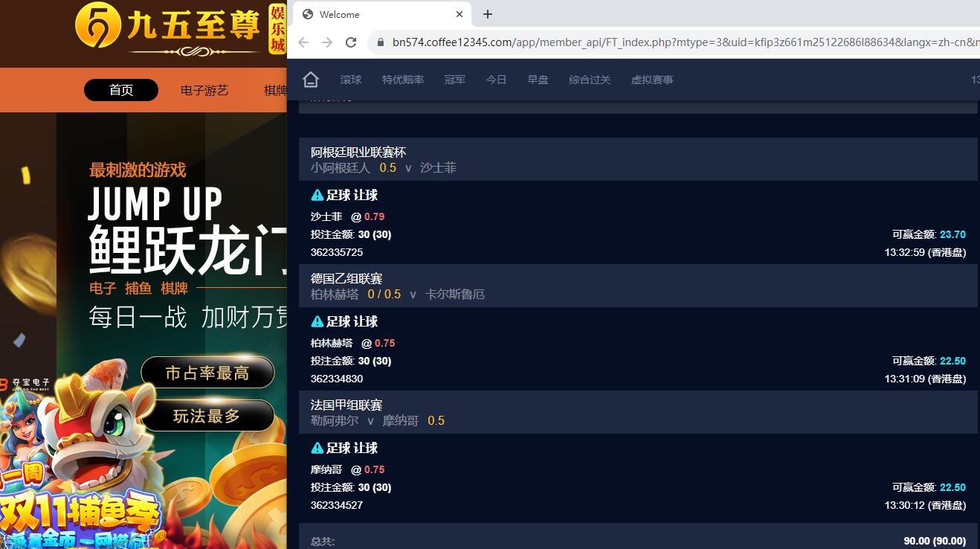This screenshot has width=980, height=549.
Task: Click the 法国甲组联赛 league title
Action: click(x=346, y=405)
